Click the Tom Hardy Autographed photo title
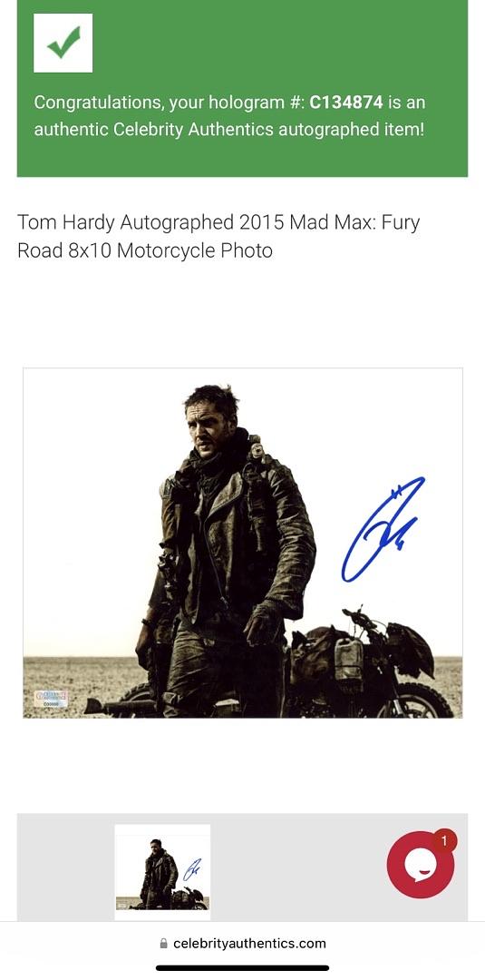 tap(218, 236)
